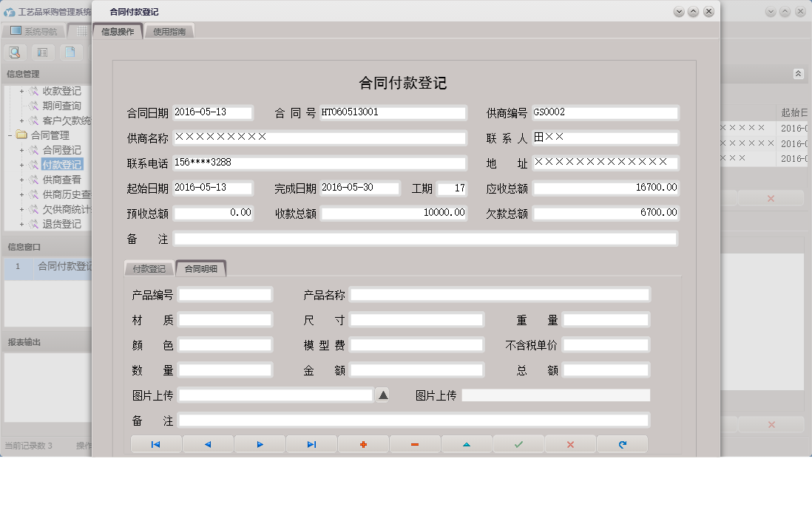Click the 备注 input field
The image size is (812, 521).
click(x=425, y=238)
